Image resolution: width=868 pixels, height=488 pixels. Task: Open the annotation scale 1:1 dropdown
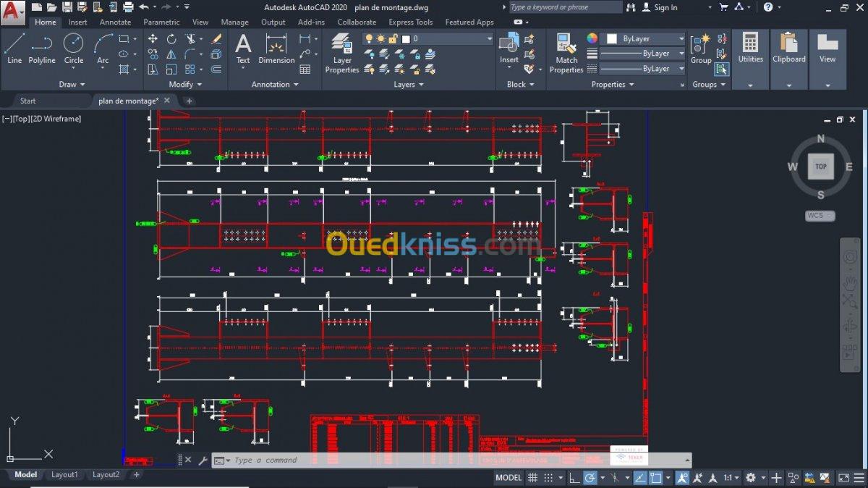pyautogui.click(x=733, y=478)
